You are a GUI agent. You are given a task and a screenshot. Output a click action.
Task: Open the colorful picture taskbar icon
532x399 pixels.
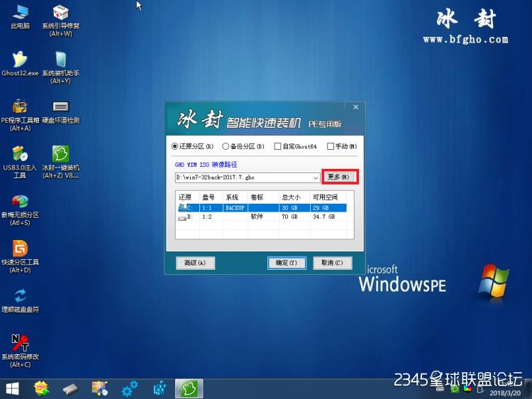(100, 389)
